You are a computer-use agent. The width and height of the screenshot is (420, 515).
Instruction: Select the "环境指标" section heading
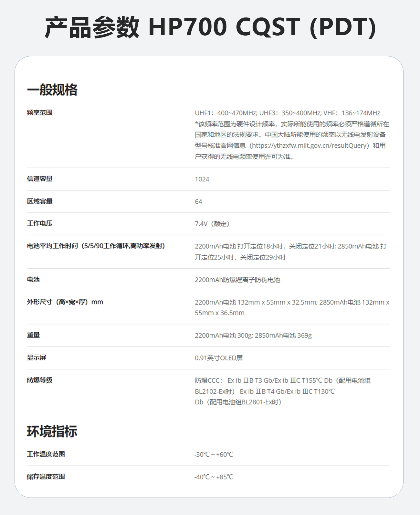[52, 432]
